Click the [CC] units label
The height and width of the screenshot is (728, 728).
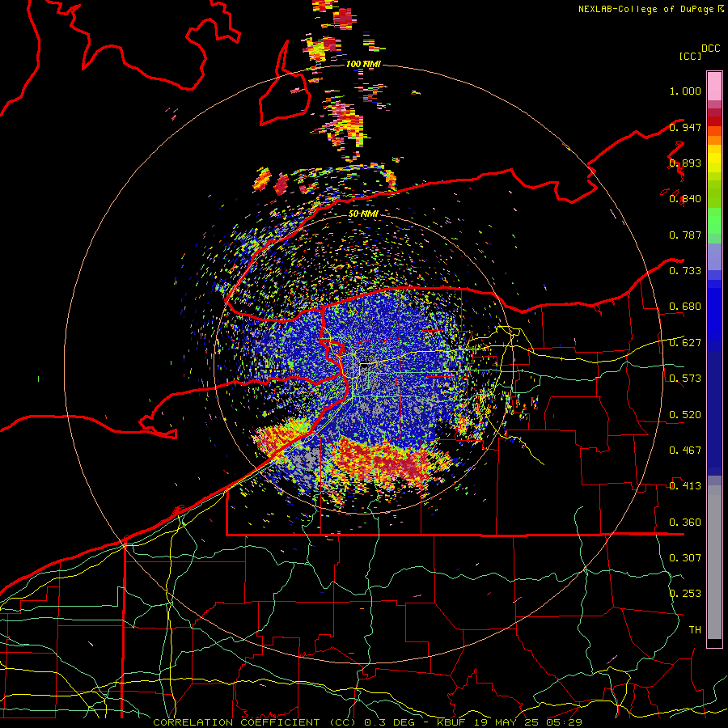691,57
